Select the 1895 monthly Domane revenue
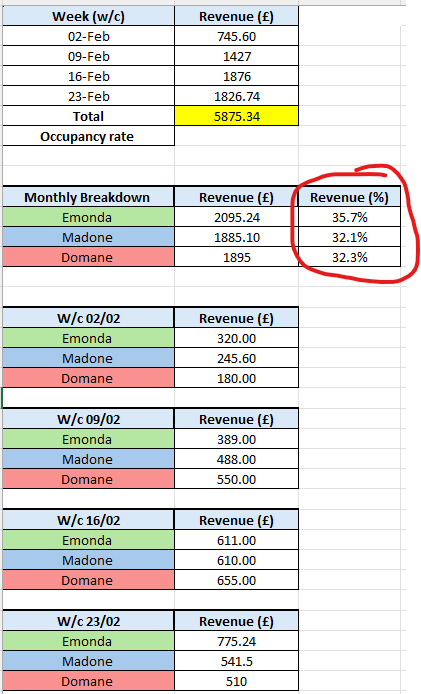This screenshot has width=421, height=694. click(x=236, y=257)
